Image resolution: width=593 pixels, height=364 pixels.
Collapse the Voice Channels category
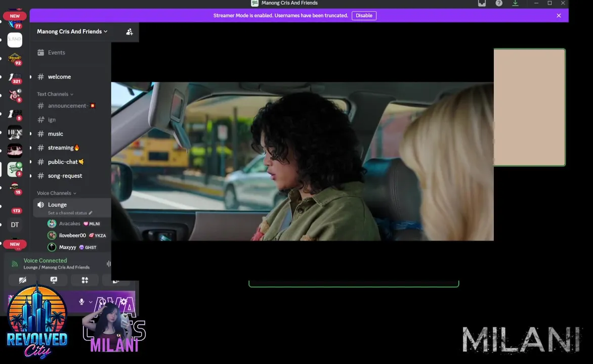click(56, 193)
